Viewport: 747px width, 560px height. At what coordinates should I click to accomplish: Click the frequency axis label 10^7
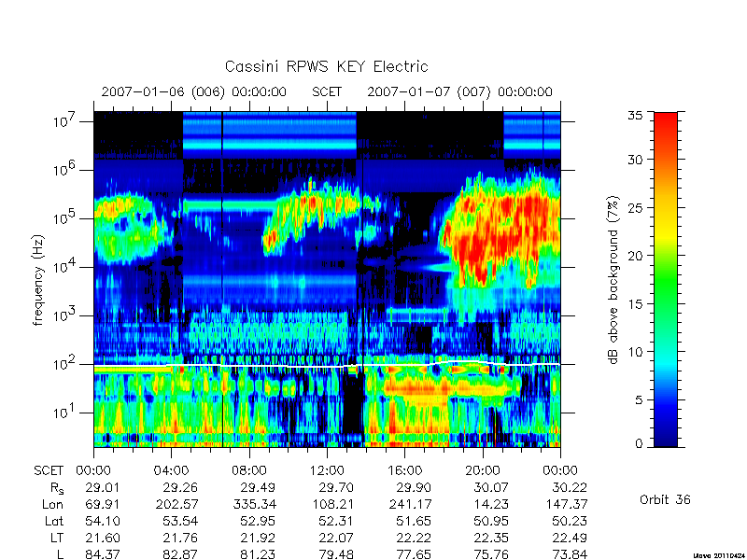(x=64, y=121)
